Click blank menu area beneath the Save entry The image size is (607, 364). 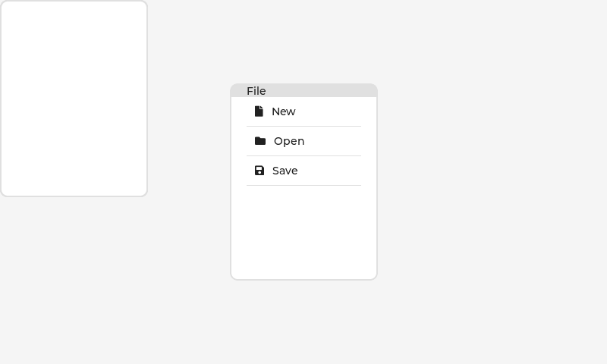click(x=303, y=231)
